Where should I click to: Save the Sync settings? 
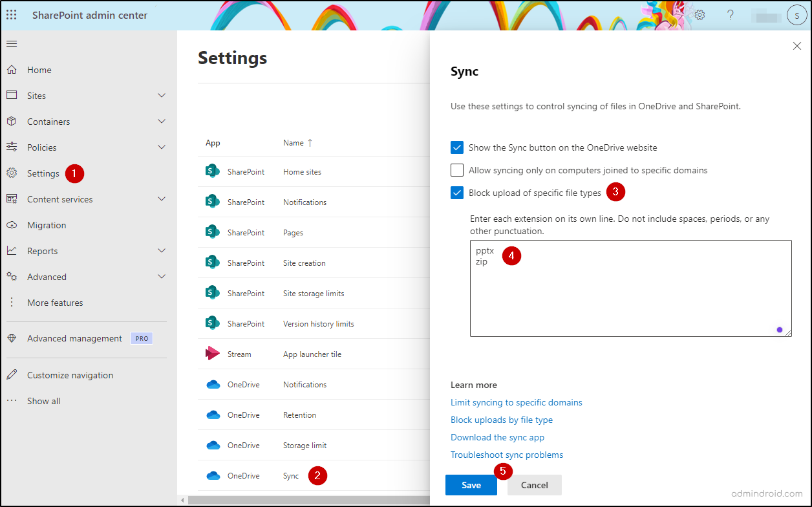pyautogui.click(x=471, y=484)
